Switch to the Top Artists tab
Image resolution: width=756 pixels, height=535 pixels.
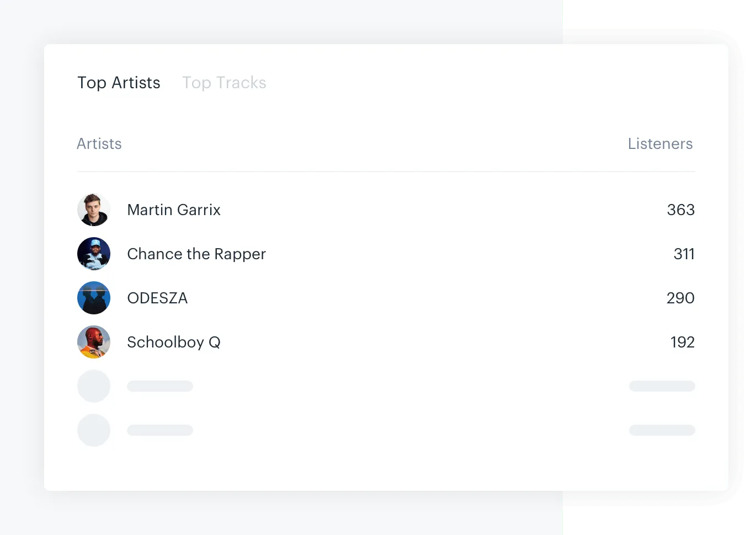[x=119, y=83]
